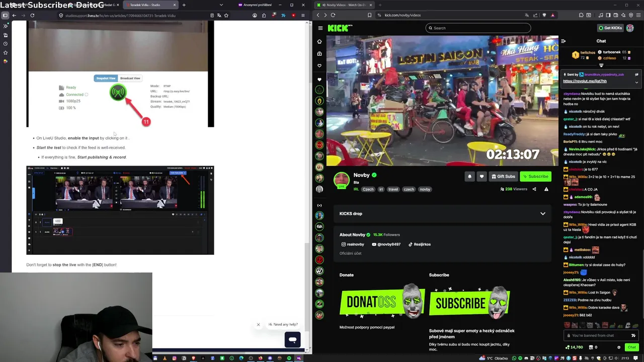Click the green Subscribe button

[535, 176]
